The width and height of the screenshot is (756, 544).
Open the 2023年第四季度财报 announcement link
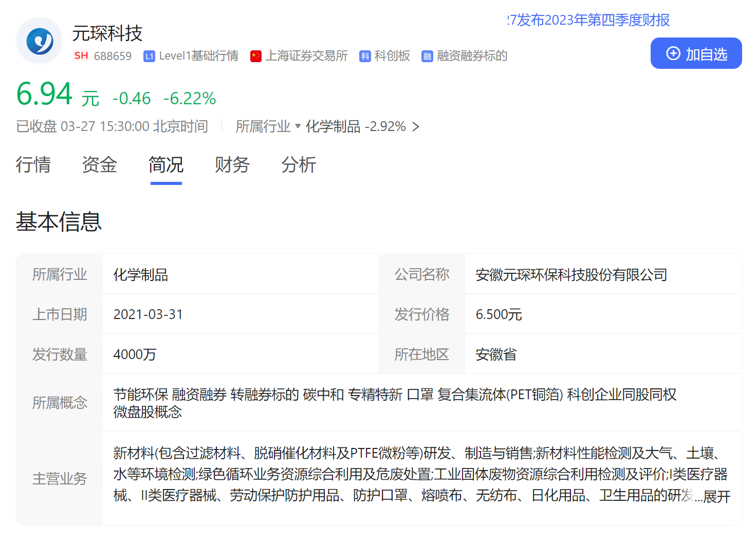(x=588, y=20)
